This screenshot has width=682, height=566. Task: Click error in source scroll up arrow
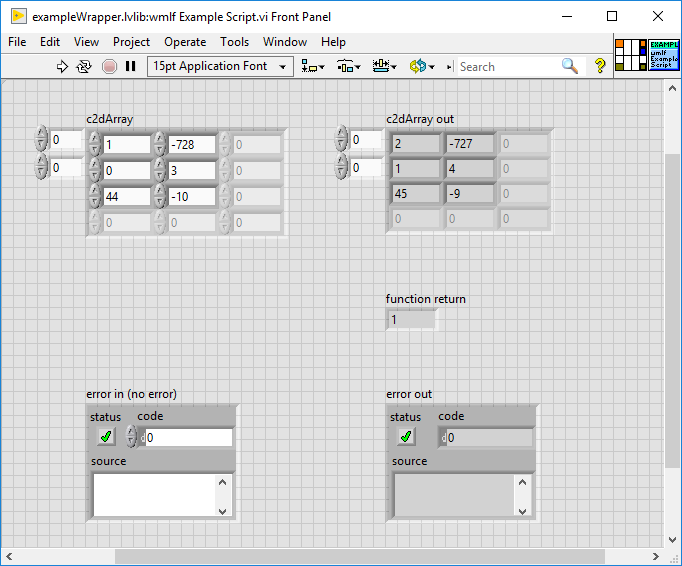(x=222, y=482)
